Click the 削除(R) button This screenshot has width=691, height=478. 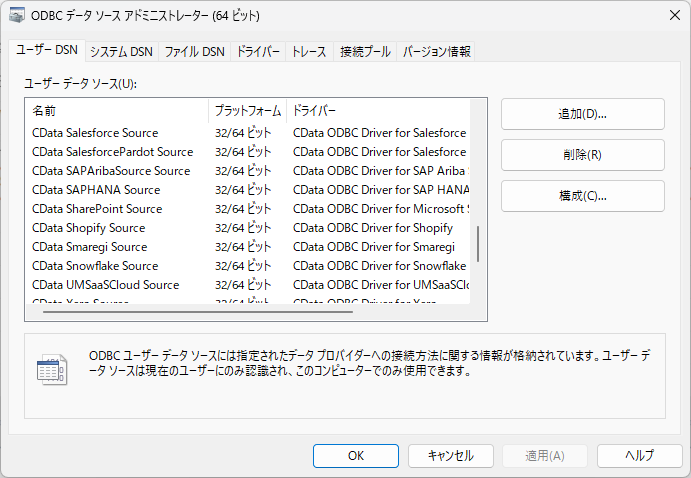583,155
